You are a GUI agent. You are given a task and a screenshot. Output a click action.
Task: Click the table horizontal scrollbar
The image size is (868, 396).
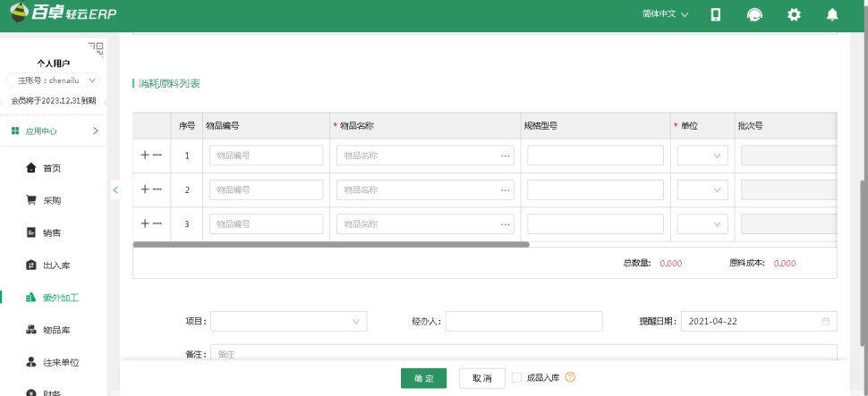coord(331,244)
